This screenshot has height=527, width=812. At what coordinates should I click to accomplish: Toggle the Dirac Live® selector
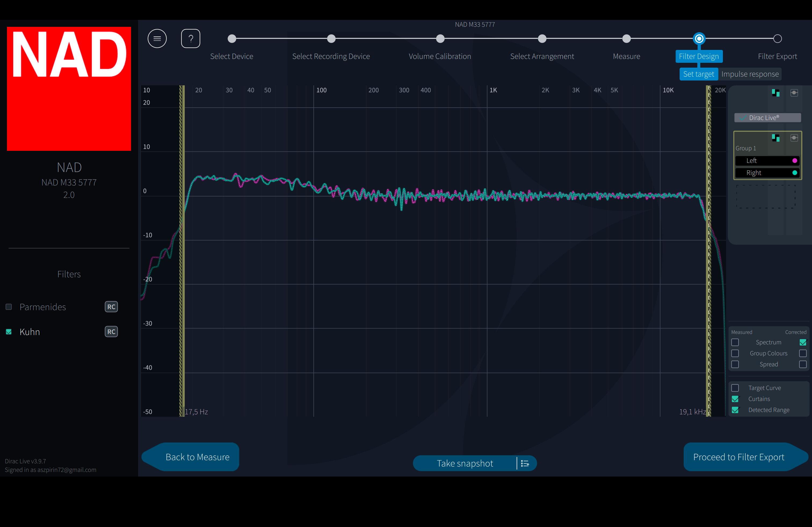767,118
